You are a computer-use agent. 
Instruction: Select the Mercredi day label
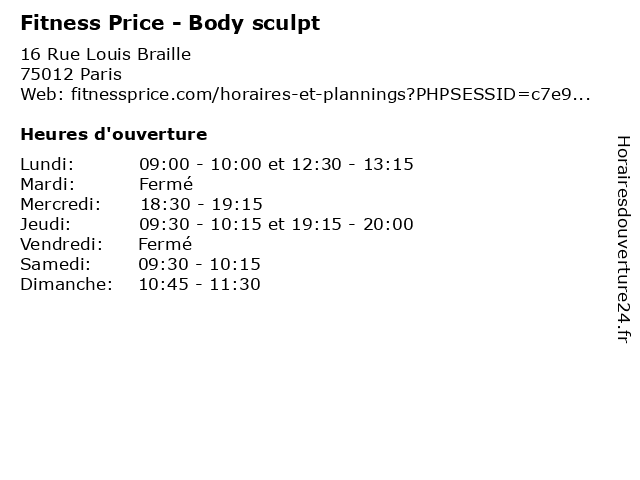coord(60,204)
